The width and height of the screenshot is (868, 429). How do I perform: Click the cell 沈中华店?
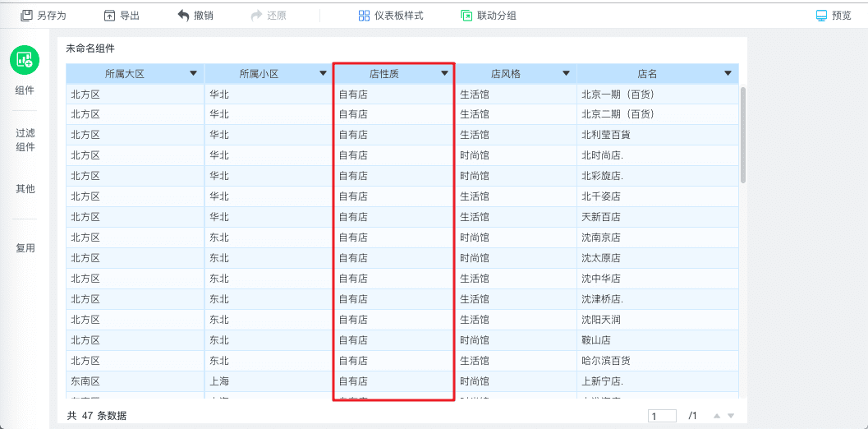click(657, 279)
